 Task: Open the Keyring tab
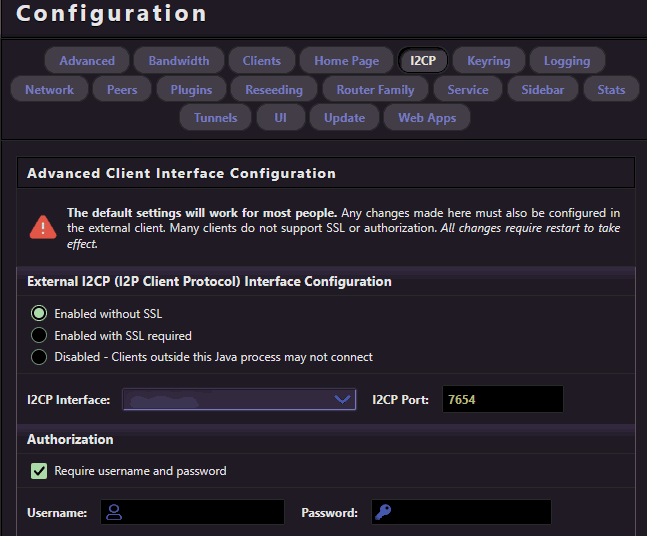click(489, 61)
